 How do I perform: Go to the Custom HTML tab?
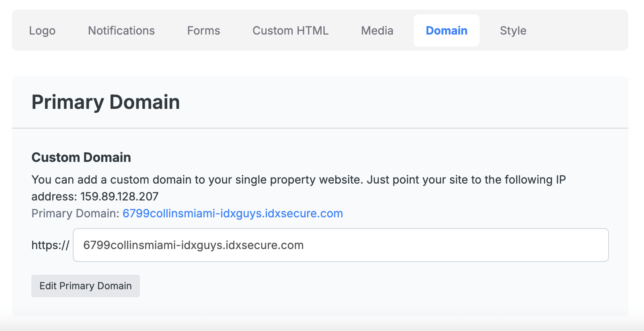(290, 31)
